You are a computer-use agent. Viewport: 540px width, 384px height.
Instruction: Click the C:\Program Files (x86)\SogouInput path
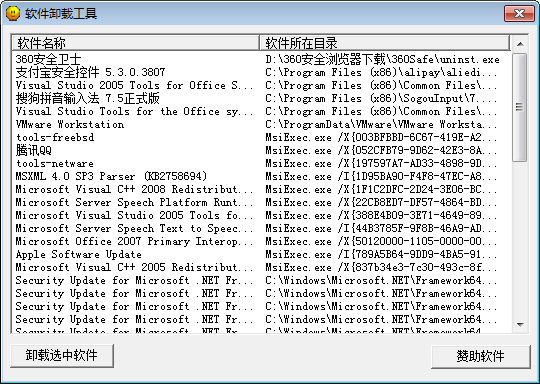tap(381, 98)
